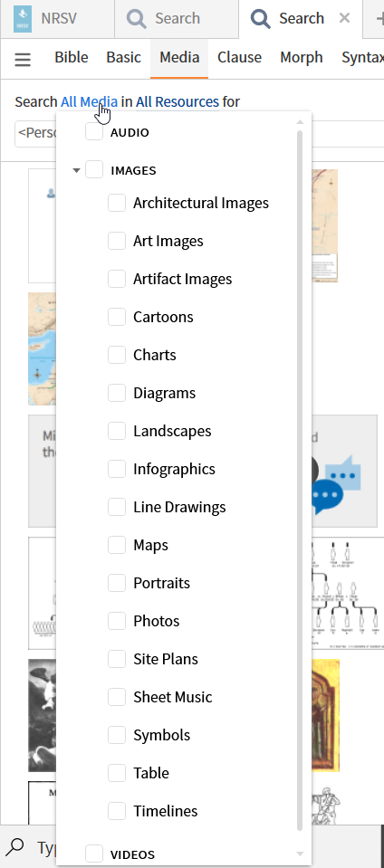Click the NRSV book cover icon
The width and height of the screenshot is (384, 868).
pos(22,18)
